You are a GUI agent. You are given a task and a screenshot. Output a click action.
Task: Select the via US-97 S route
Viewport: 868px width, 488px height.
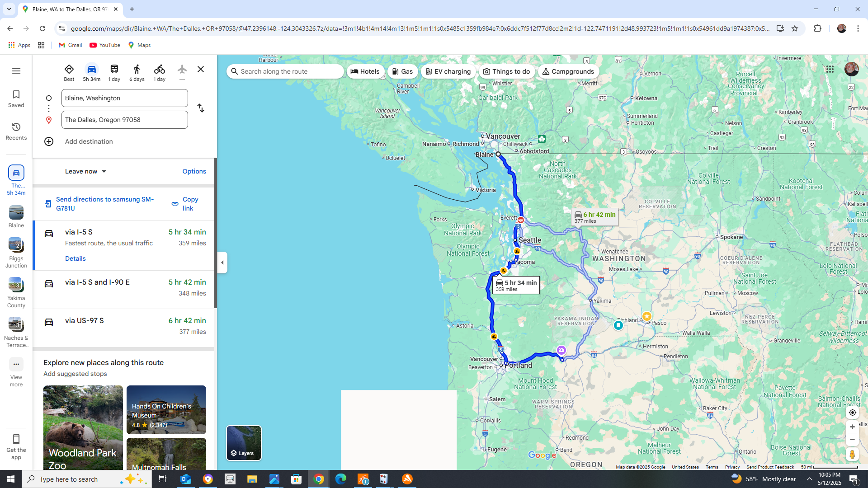click(x=124, y=326)
